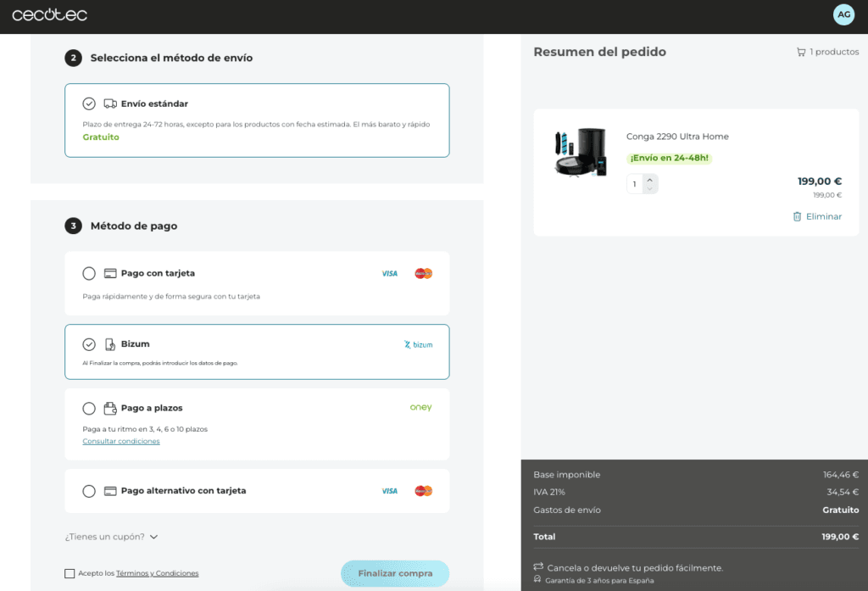Image resolution: width=868 pixels, height=591 pixels.
Task: Click the Bizum logo on payment option
Action: tap(418, 345)
